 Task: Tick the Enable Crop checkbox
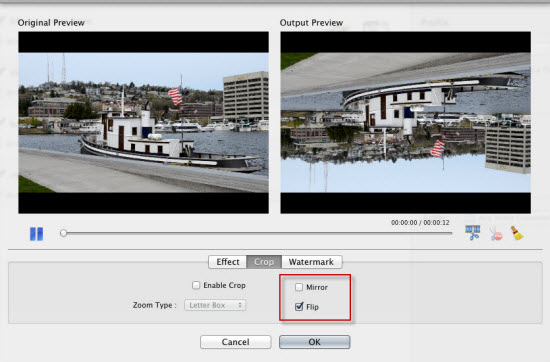pos(196,285)
